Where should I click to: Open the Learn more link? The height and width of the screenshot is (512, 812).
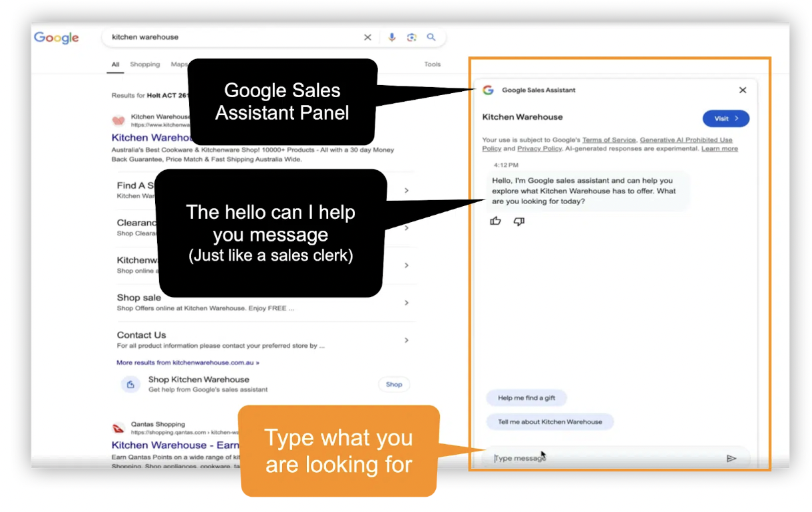[x=719, y=149]
